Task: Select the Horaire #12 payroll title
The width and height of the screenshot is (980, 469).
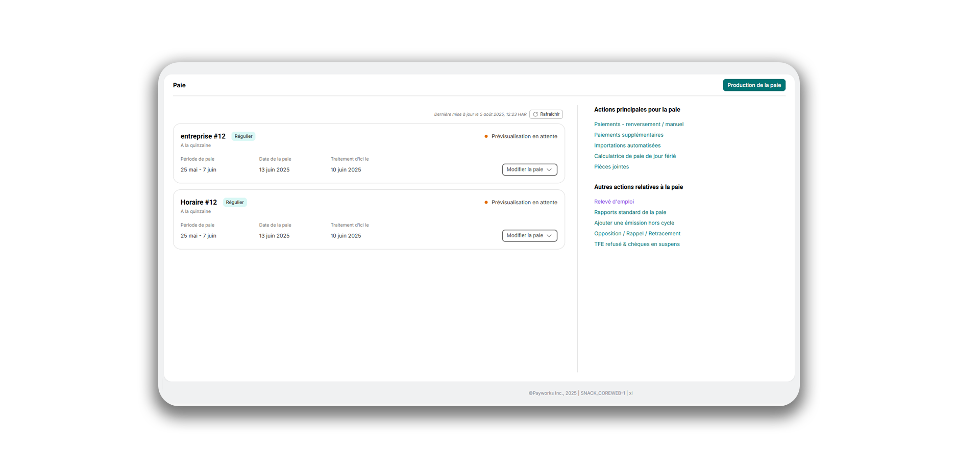Action: click(x=199, y=203)
